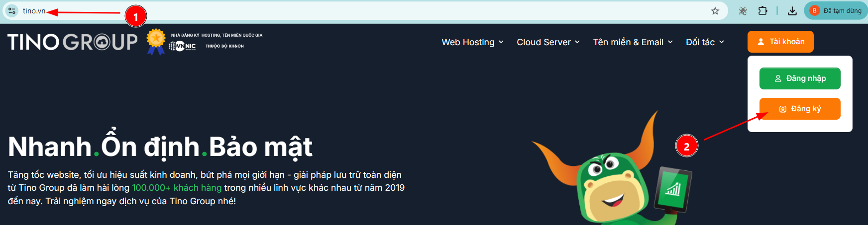
Task: Click the award ribbon badge icon
Action: pos(156,41)
